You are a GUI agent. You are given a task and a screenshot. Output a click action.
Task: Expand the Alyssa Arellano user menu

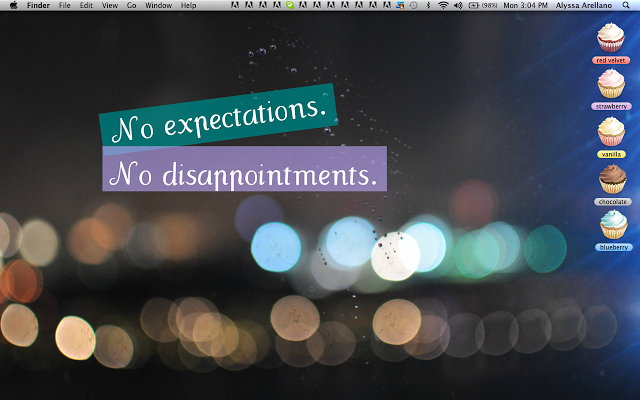coord(585,6)
